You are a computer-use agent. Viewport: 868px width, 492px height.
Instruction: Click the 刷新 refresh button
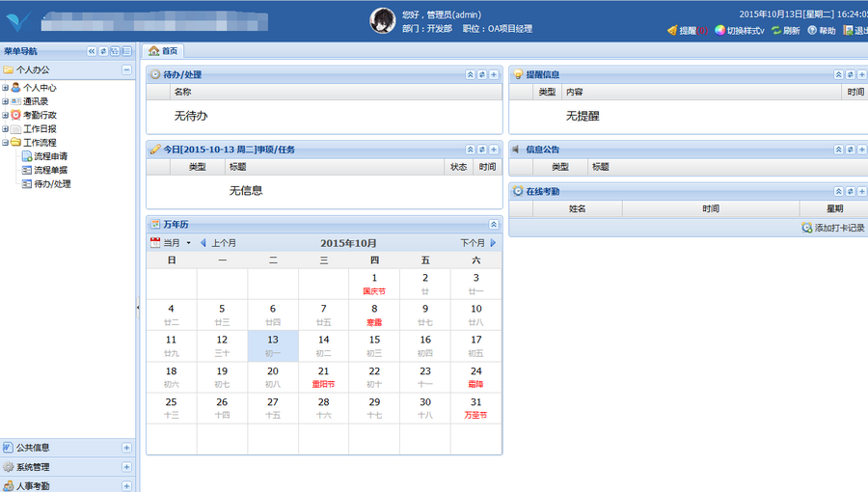pos(785,31)
